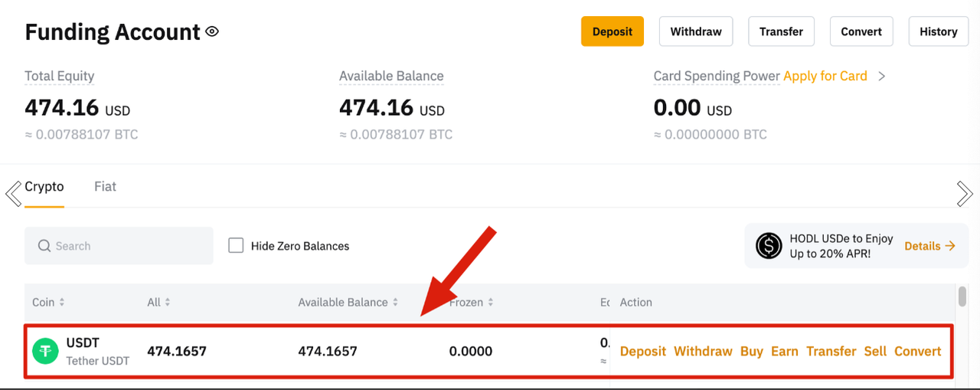Screen dimensions: 980x390
Task: Toggle balance visibility eye icon
Action: [212, 32]
